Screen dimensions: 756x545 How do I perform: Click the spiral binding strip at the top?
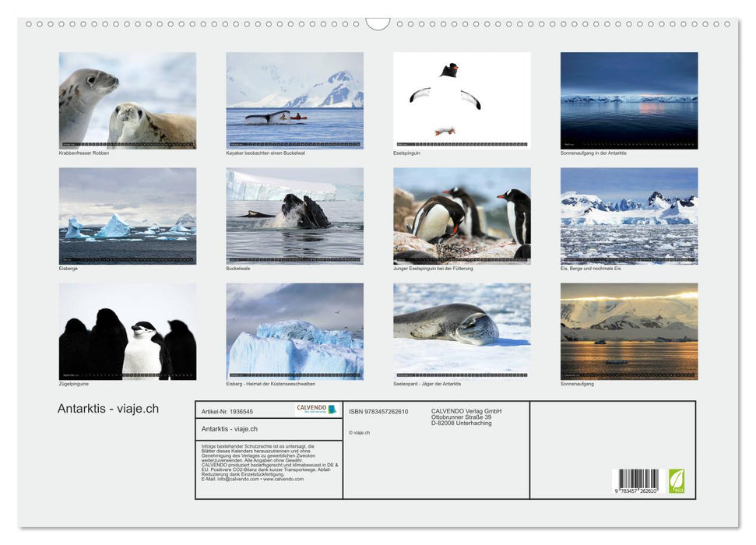(378, 25)
